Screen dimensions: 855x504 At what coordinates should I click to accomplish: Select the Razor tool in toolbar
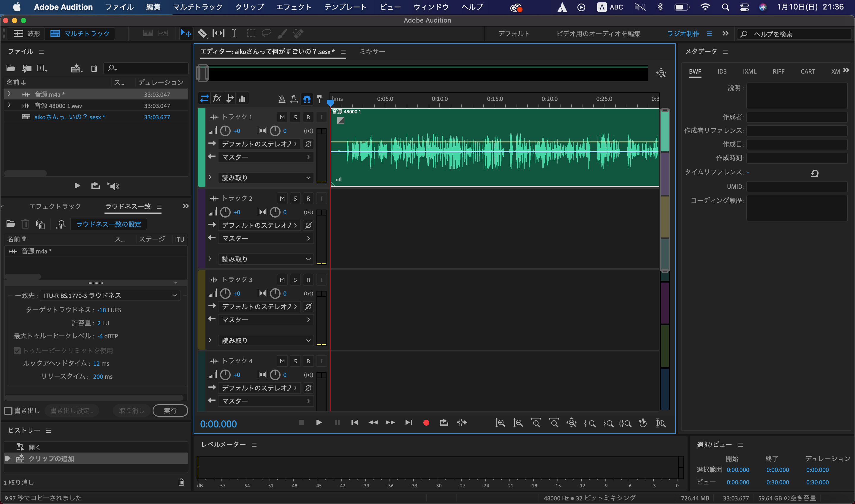pos(202,33)
